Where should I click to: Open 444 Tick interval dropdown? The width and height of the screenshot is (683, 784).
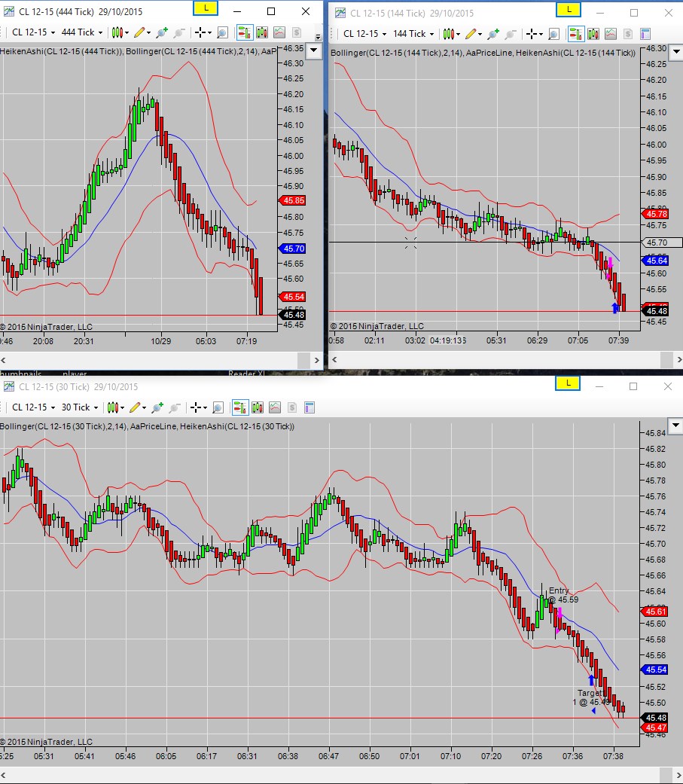point(82,32)
